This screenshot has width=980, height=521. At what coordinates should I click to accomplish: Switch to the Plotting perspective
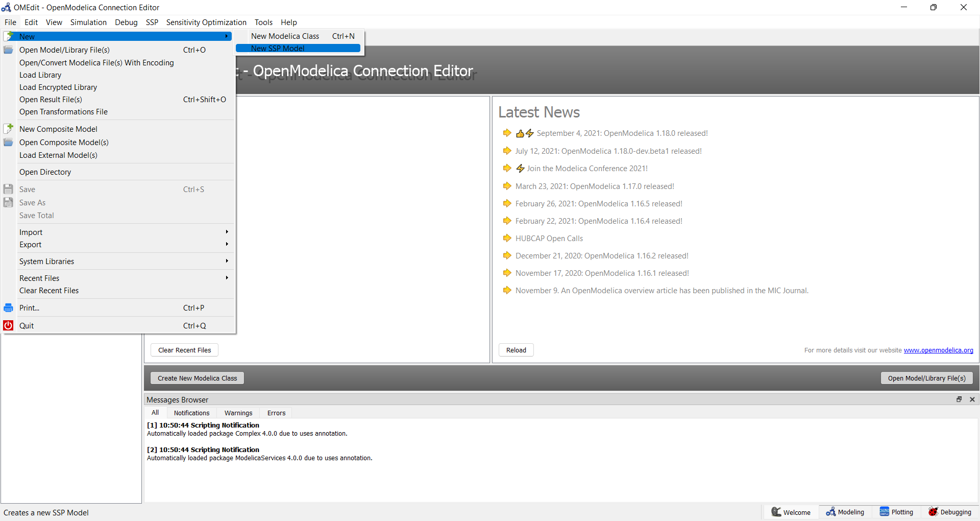(x=896, y=512)
